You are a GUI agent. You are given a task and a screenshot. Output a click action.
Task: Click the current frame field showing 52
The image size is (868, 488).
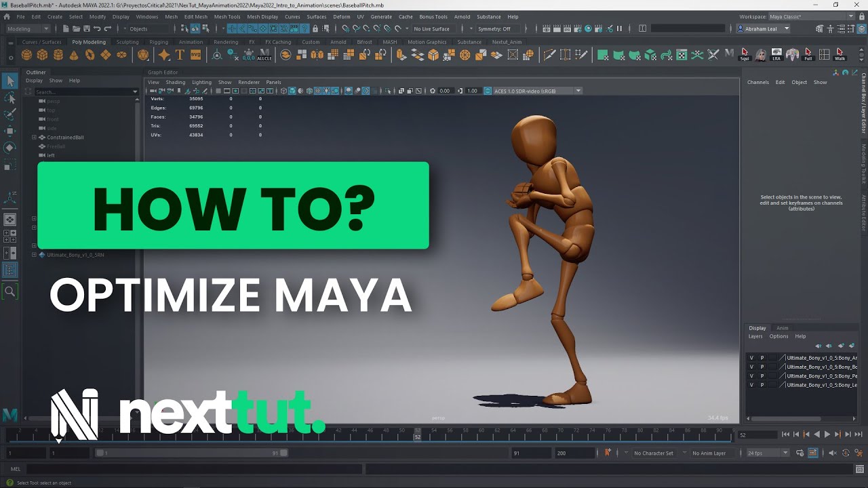[757, 435]
